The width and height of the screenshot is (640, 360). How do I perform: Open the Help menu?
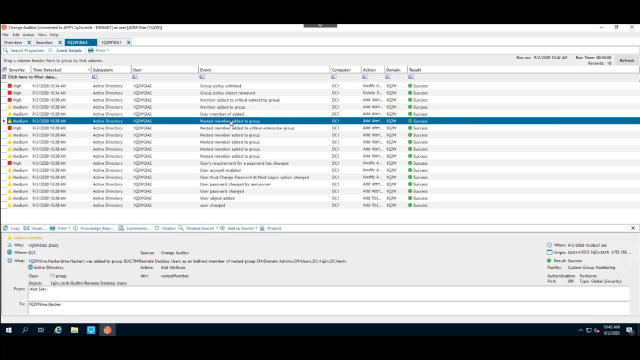coord(54,35)
